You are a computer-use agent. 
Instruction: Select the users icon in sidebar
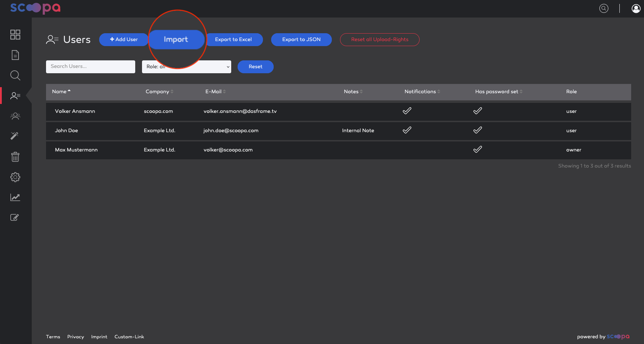click(15, 96)
